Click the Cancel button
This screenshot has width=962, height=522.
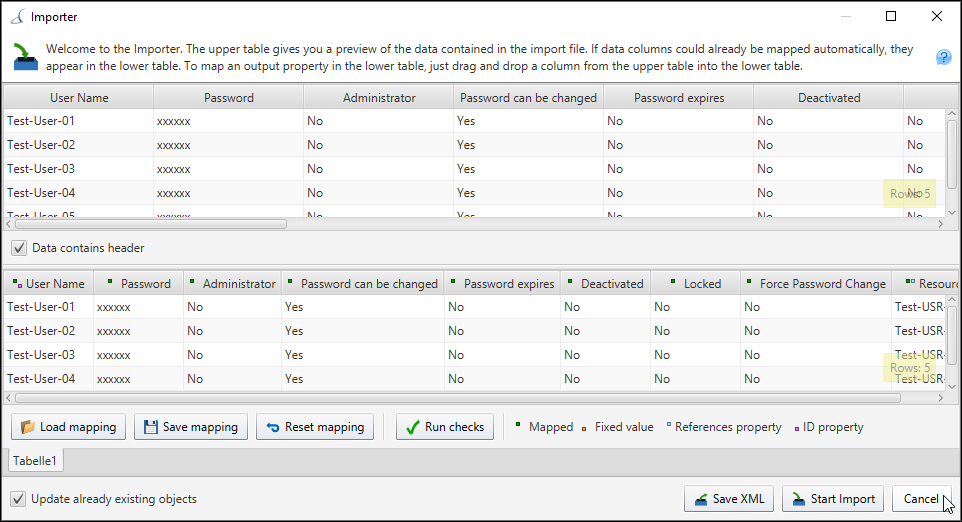(x=922, y=499)
